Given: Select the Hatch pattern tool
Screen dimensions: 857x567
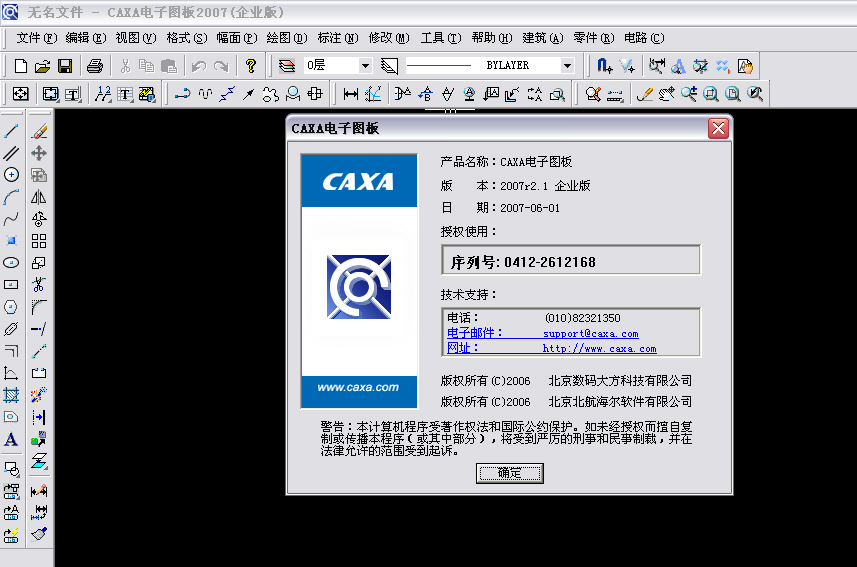Looking at the screenshot, I should coord(11,395).
